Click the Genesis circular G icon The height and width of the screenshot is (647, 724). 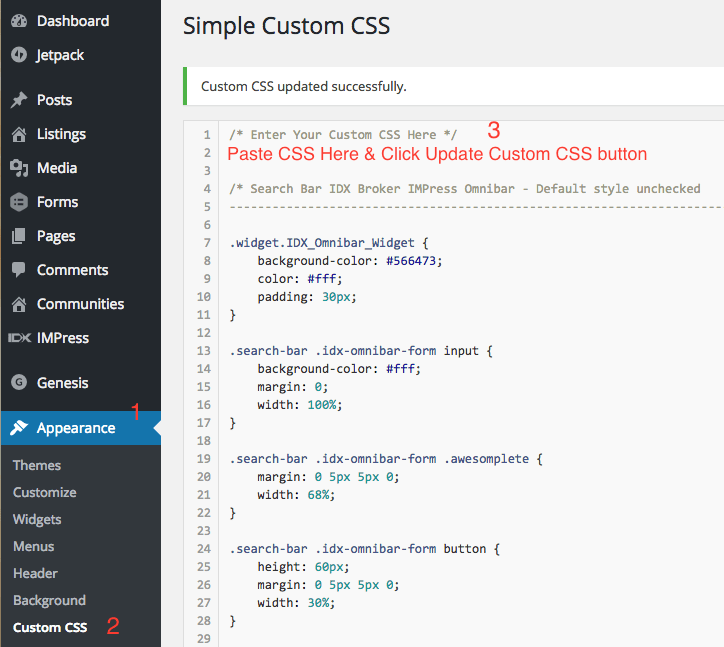(19, 382)
